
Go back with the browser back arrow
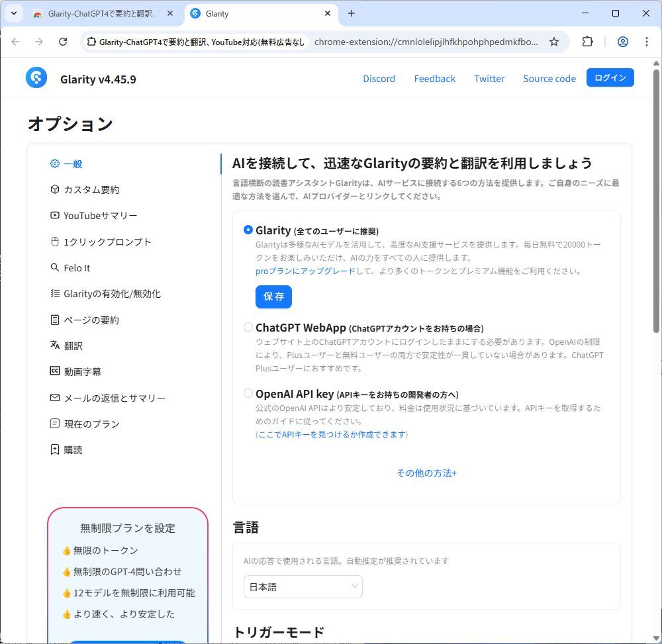(x=16, y=42)
